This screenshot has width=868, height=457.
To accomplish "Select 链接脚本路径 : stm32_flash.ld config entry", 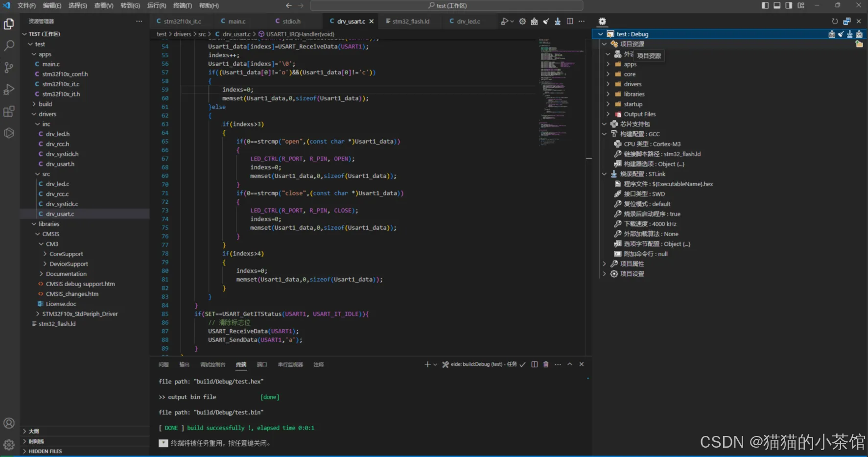I will [x=661, y=154].
